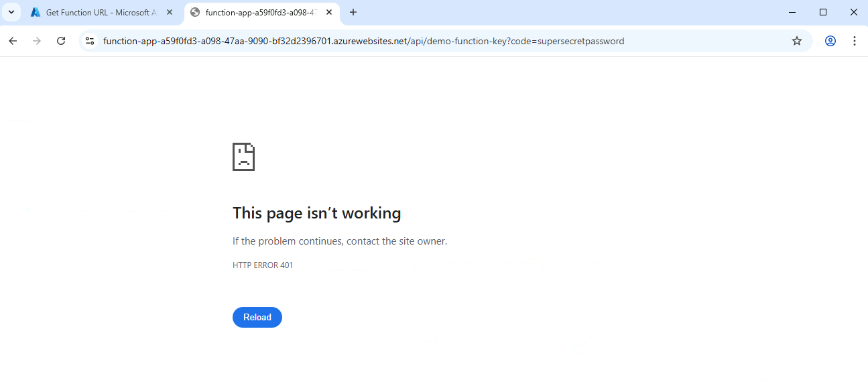Close the function-app tab
Image resolution: width=868 pixels, height=388 pixels.
point(329,12)
